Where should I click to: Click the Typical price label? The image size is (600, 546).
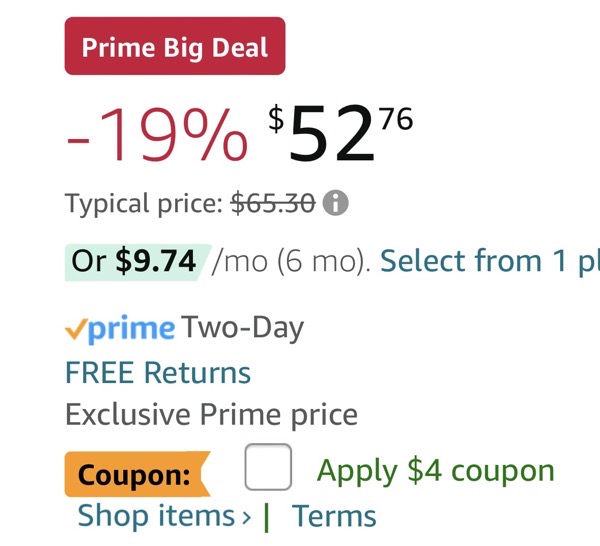143,204
